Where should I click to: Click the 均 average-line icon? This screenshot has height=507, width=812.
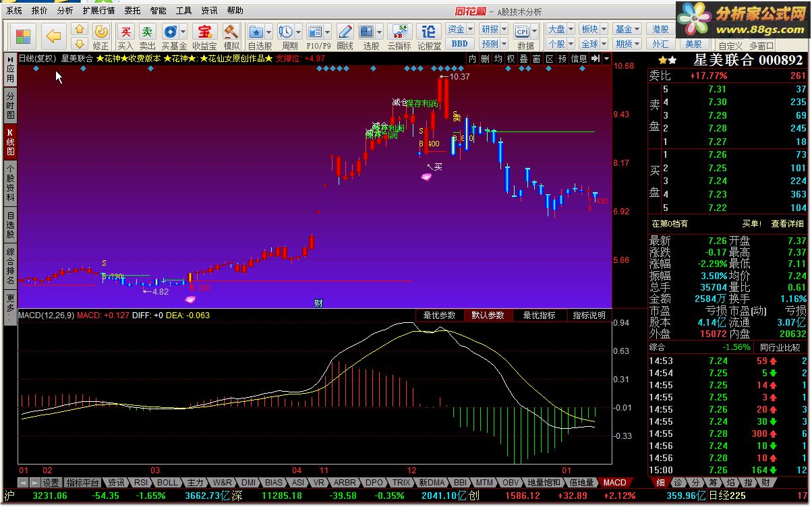point(498,59)
